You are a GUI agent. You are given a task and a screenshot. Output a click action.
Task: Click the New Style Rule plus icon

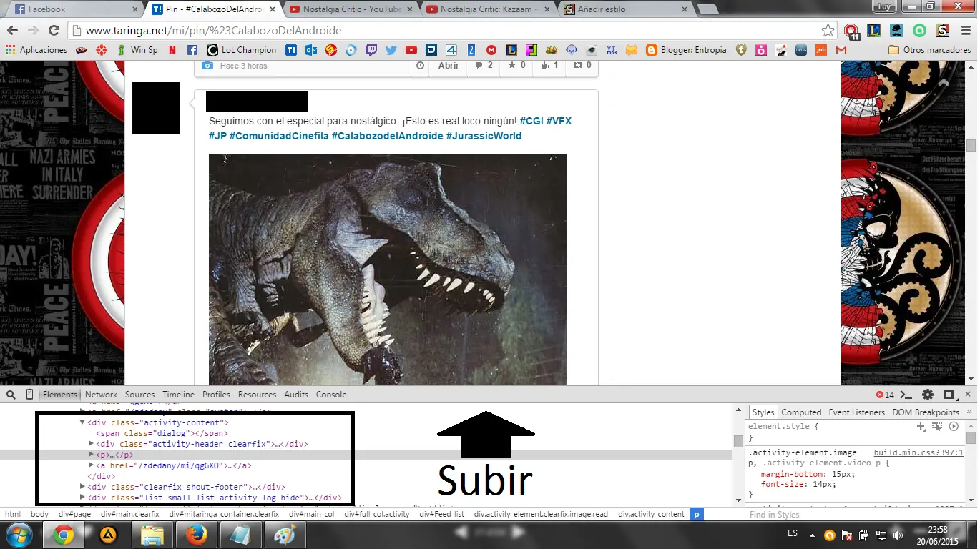tap(921, 426)
